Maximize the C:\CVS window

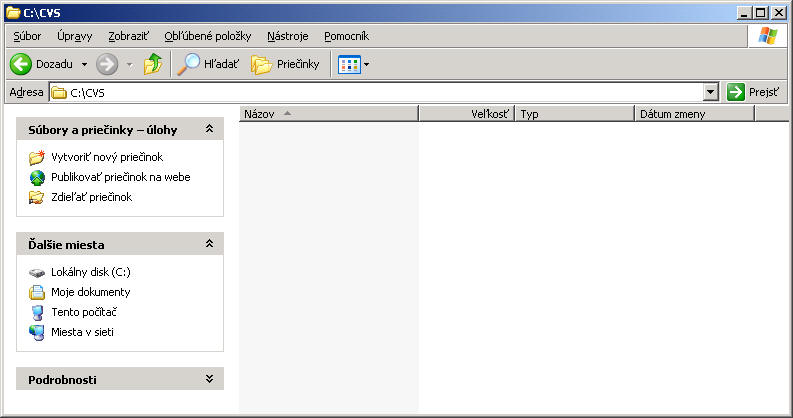point(761,13)
